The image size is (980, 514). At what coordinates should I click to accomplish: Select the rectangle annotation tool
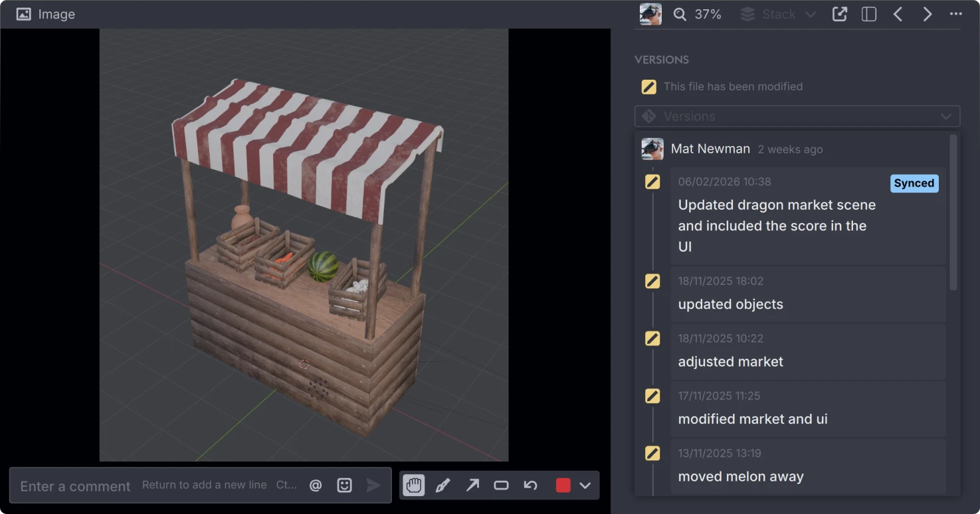click(x=501, y=485)
